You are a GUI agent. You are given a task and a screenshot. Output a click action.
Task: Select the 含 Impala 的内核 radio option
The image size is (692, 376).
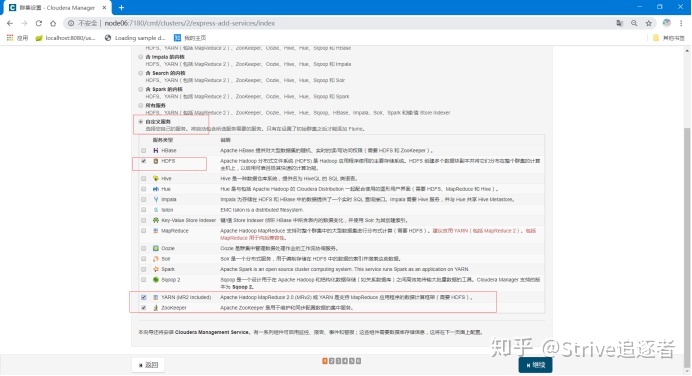tap(140, 57)
